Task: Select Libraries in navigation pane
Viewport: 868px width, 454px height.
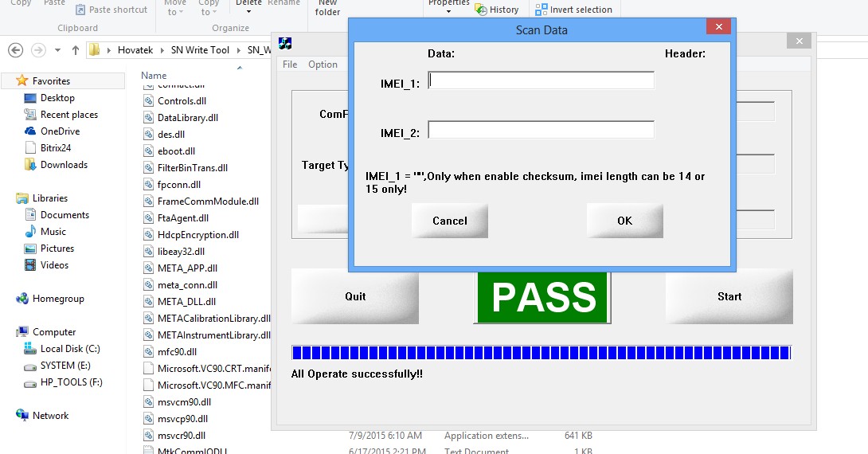Action: click(x=50, y=198)
